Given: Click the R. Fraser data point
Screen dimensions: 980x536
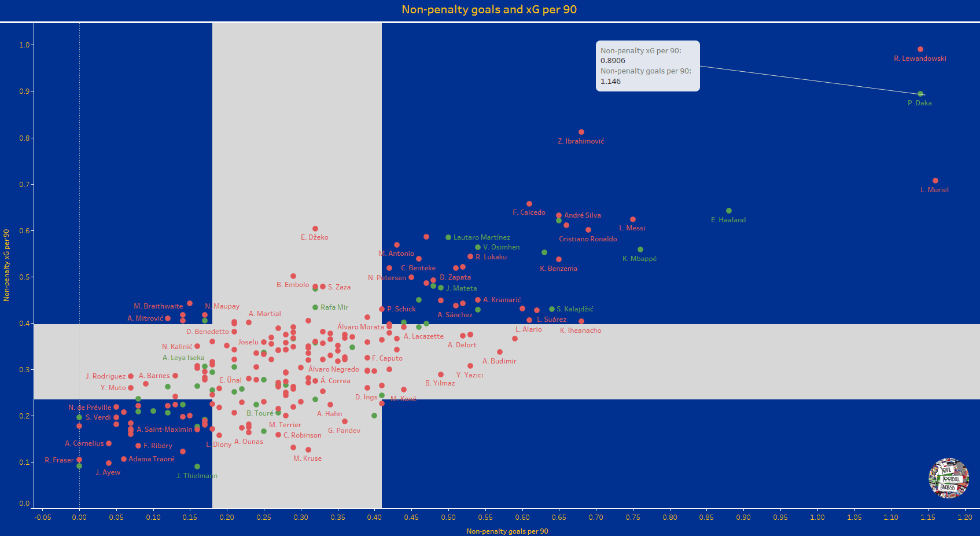Looking at the screenshot, I should click(x=79, y=460).
